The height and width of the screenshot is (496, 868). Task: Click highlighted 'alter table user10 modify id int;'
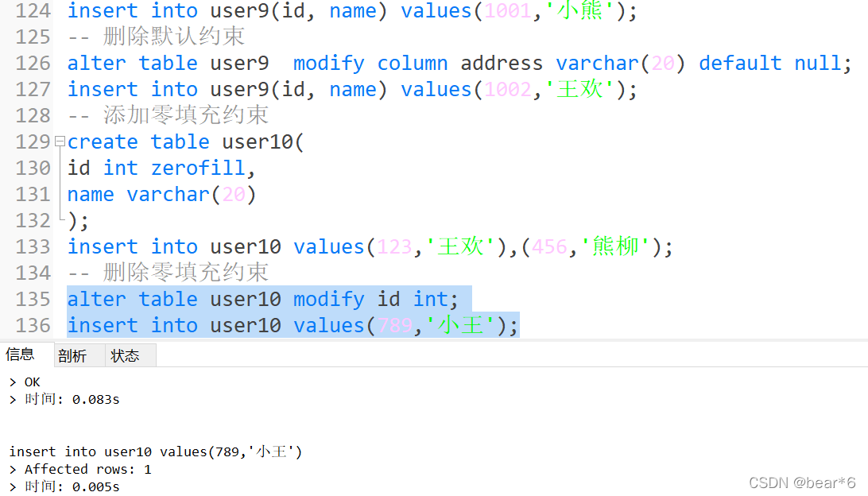(x=263, y=299)
